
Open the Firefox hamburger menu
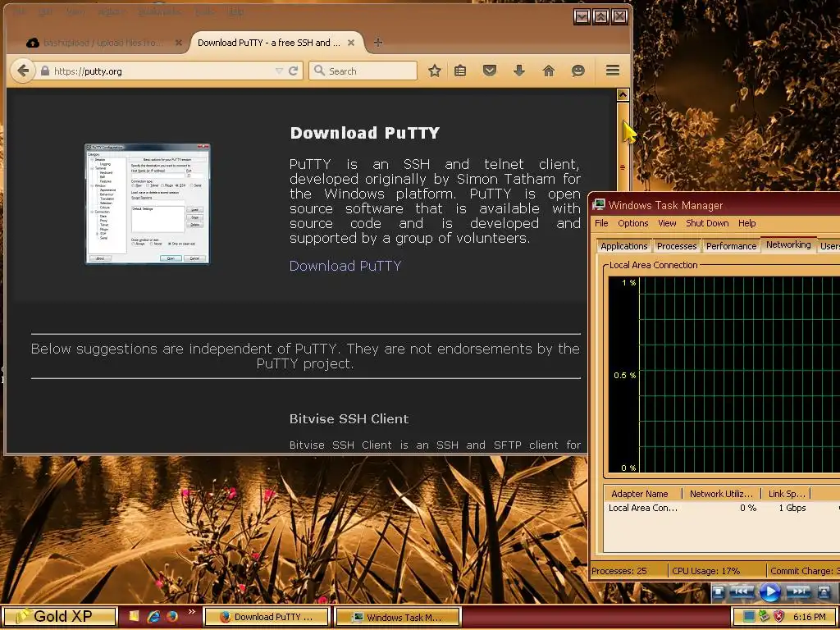(613, 71)
